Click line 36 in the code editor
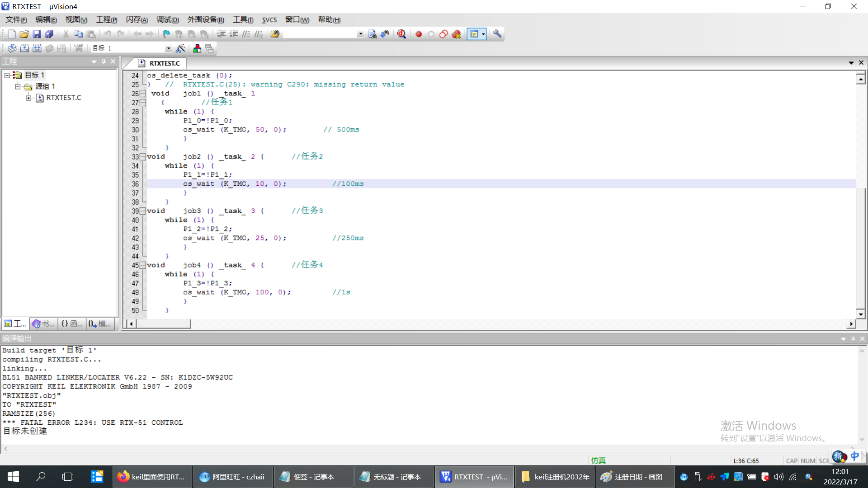 tap(501, 184)
